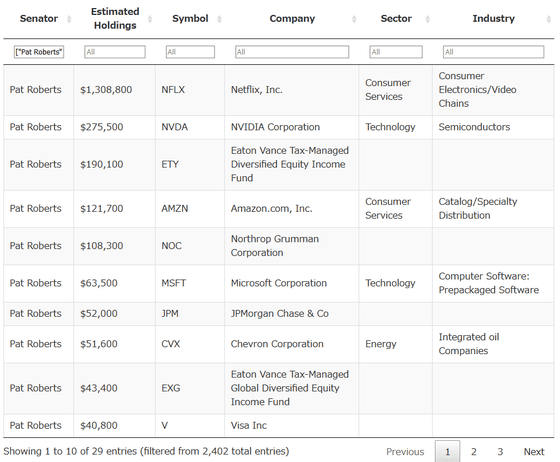The height and width of the screenshot is (462, 560).
Task: Focus the Estimated Holdings filter input
Action: [x=115, y=52]
